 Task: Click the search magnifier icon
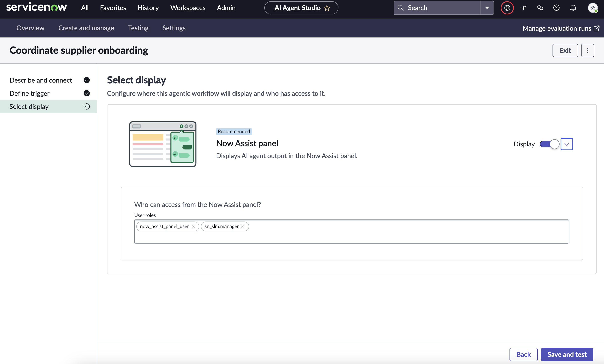coord(400,8)
